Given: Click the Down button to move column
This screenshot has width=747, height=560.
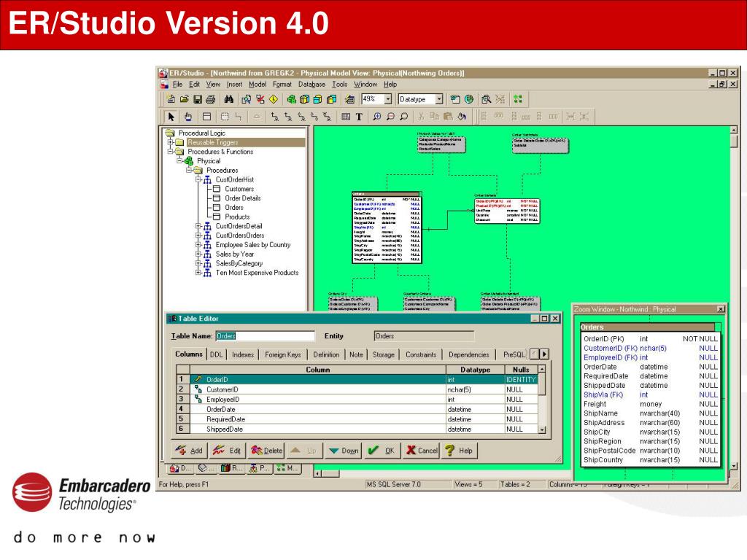Looking at the screenshot, I should [x=344, y=451].
